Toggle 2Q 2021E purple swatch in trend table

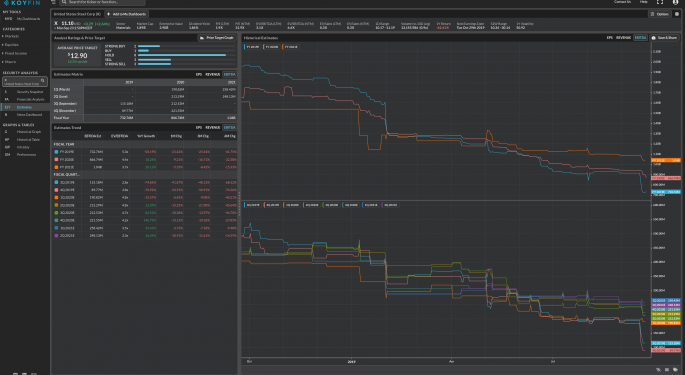(56, 235)
